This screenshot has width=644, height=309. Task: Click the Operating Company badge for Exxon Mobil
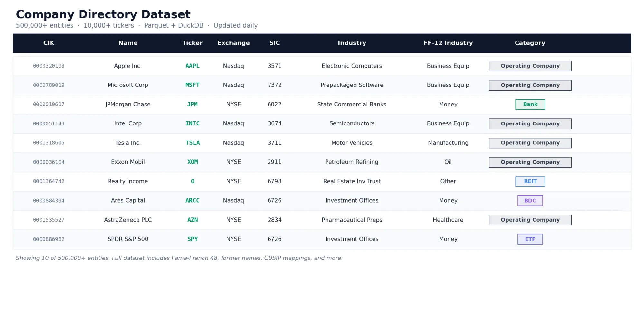click(x=530, y=162)
